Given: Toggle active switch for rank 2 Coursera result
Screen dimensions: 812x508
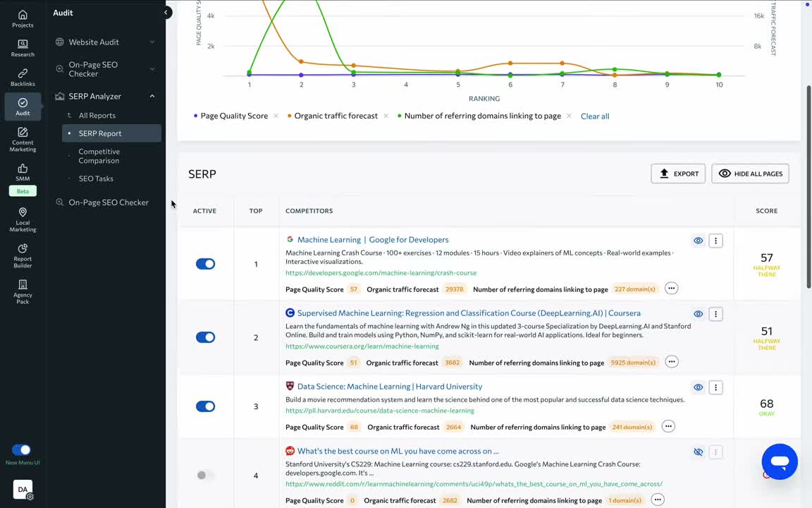Looking at the screenshot, I should click(x=206, y=337).
